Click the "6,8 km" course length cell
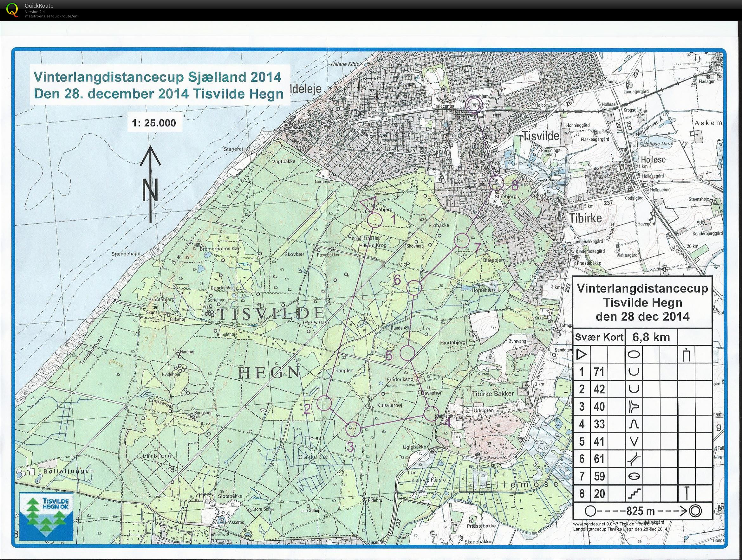The width and height of the screenshot is (742, 560). click(651, 337)
